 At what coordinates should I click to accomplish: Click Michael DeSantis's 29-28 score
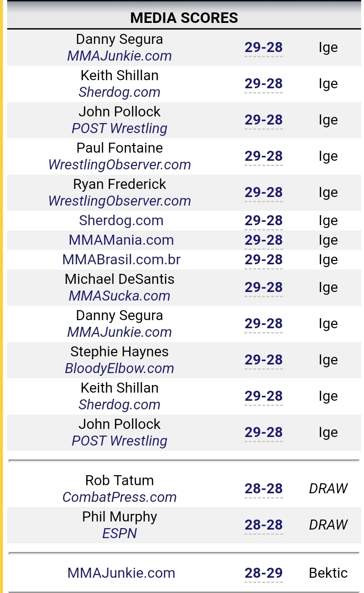pyautogui.click(x=263, y=287)
